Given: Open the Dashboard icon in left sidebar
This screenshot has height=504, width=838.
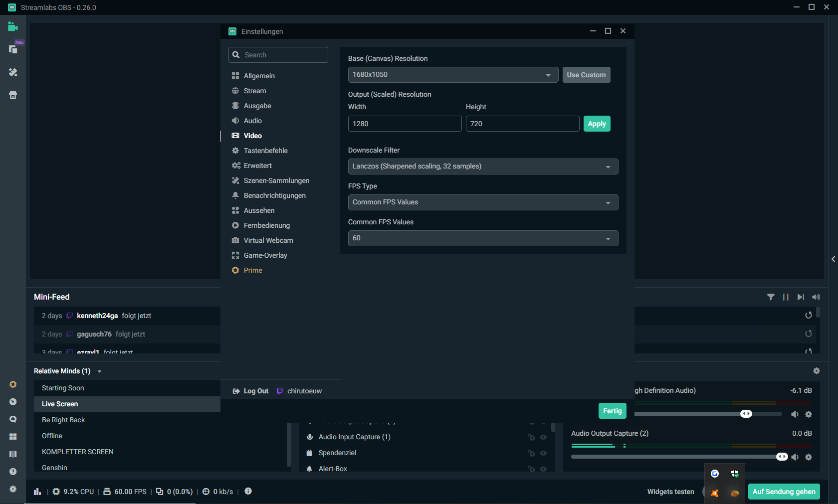Looking at the screenshot, I should pyautogui.click(x=13, y=402).
